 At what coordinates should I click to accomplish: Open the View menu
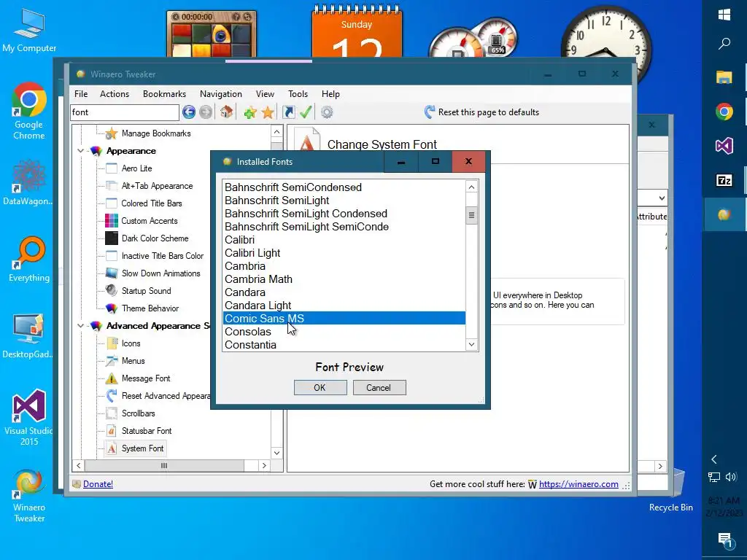pos(265,94)
